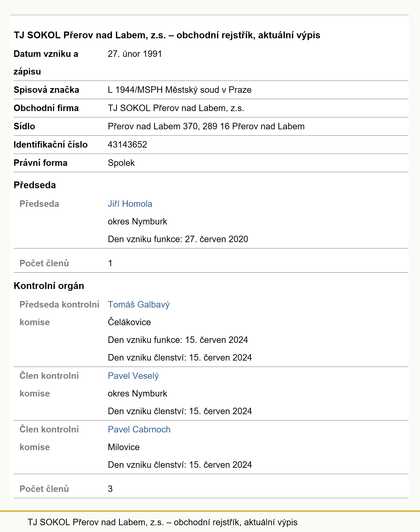Image resolution: width=420 pixels, height=532 pixels.
Task: Click the founding date 27. únor 1991
Action: point(135,54)
